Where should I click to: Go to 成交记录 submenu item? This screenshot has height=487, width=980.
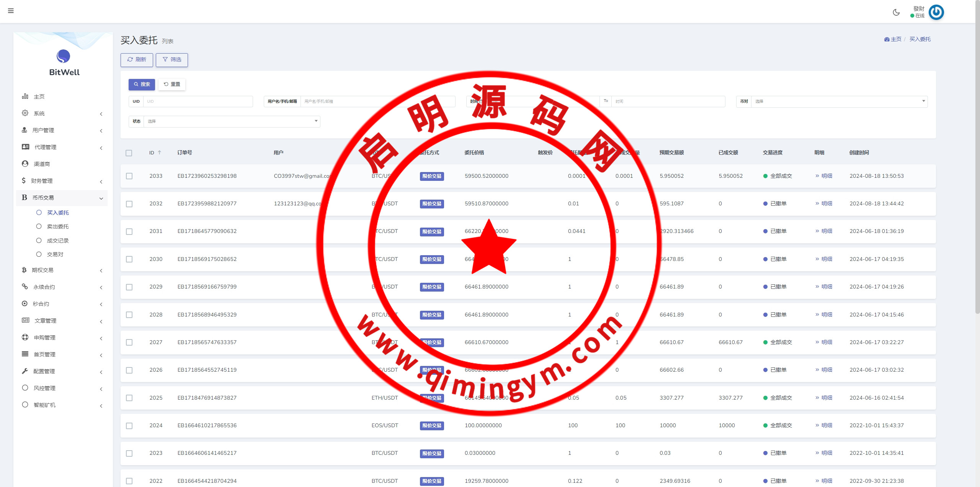coord(58,241)
